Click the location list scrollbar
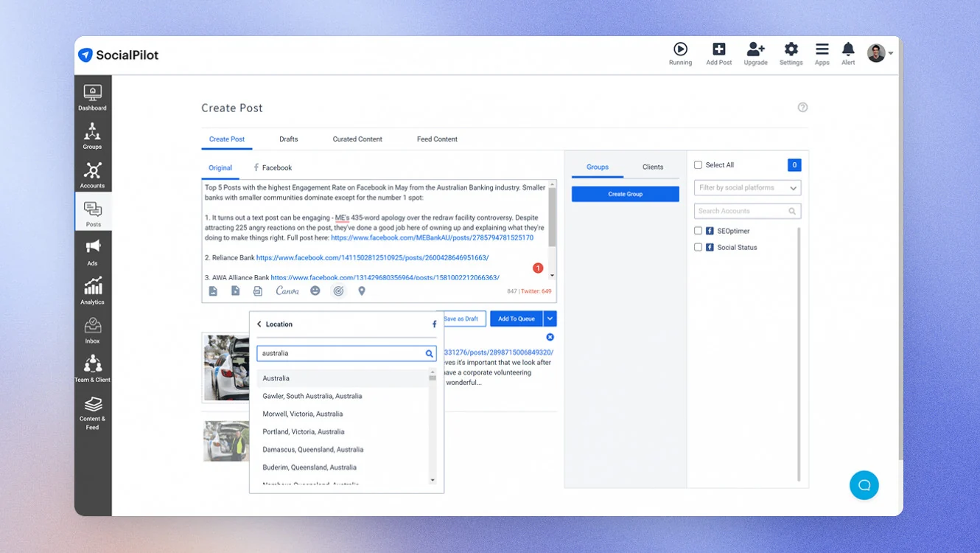This screenshot has height=553, width=980. tap(433, 428)
